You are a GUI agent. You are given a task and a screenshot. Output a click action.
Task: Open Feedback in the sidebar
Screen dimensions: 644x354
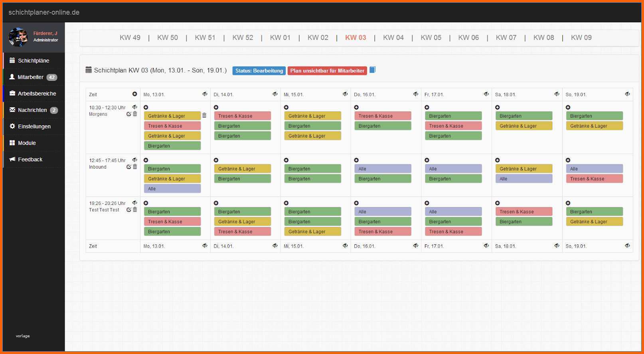34,159
